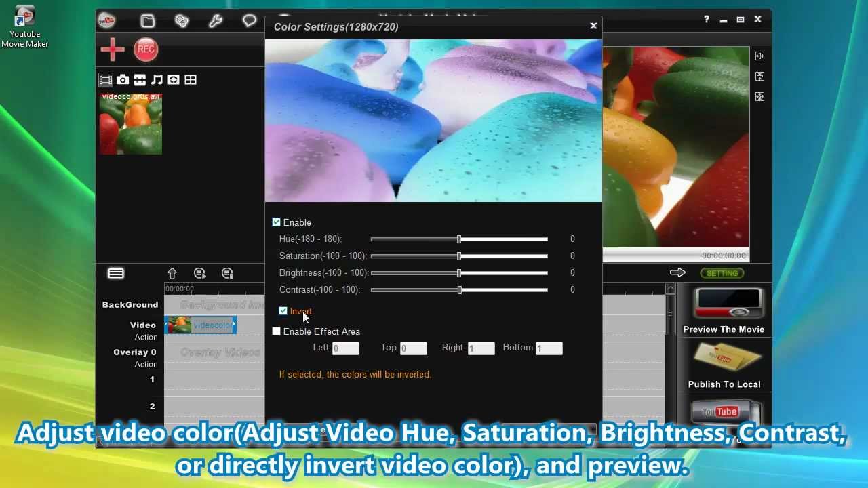Click the Left input field
The image size is (868, 488).
tap(346, 348)
